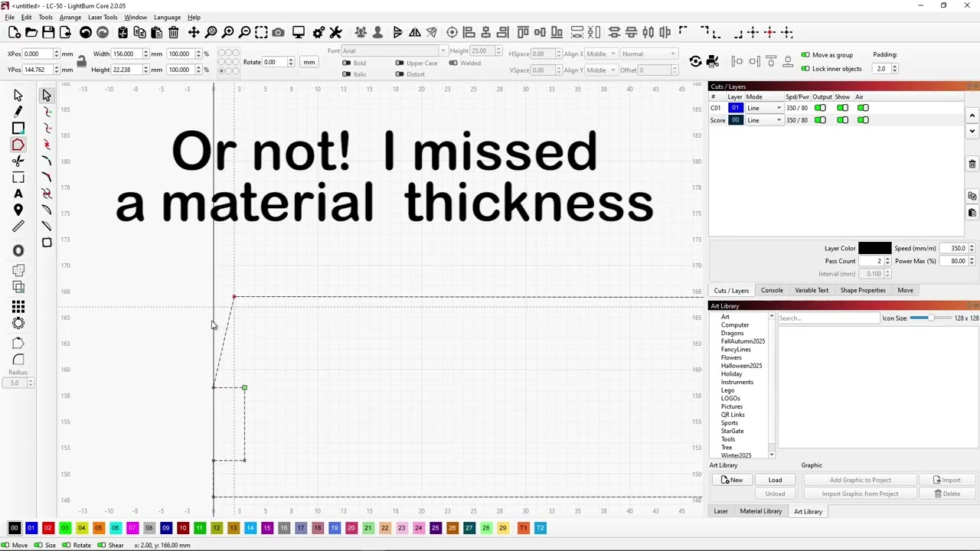The image size is (980, 551).
Task: Open Settings with the gears icon
Action: point(318,32)
